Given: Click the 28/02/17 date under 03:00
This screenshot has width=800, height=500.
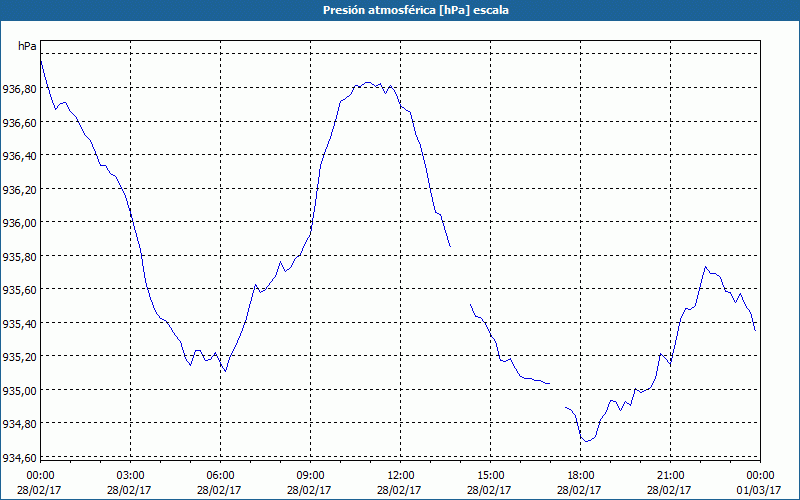Looking at the screenshot, I should pyautogui.click(x=129, y=490).
